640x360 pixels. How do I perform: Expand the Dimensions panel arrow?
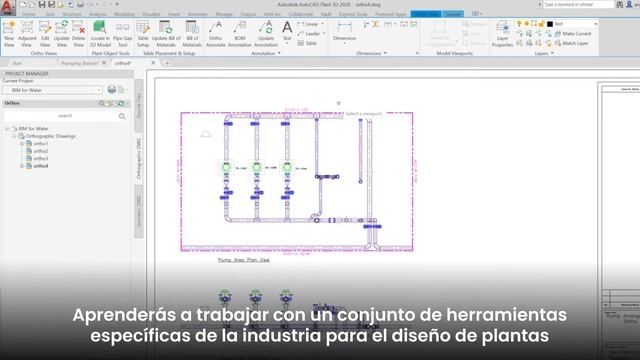pyautogui.click(x=385, y=53)
